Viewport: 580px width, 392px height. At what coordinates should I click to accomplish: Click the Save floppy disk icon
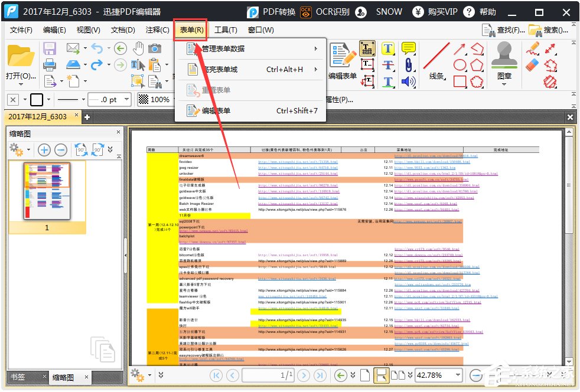tap(50, 48)
